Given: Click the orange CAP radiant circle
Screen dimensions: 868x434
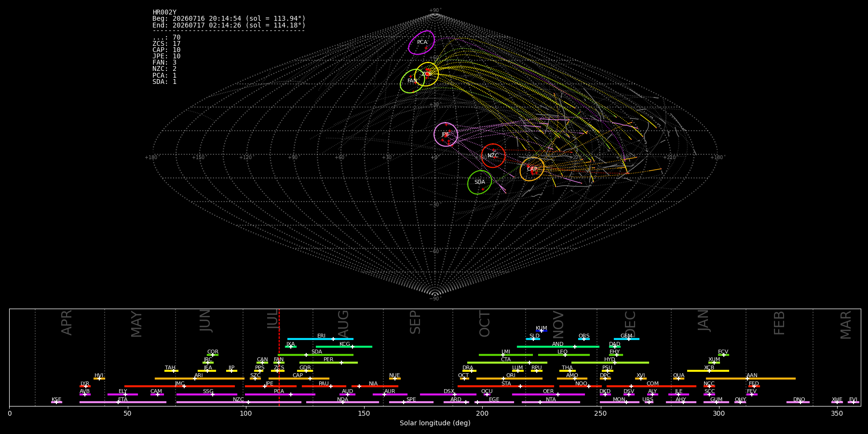Looking at the screenshot, I should tap(532, 169).
